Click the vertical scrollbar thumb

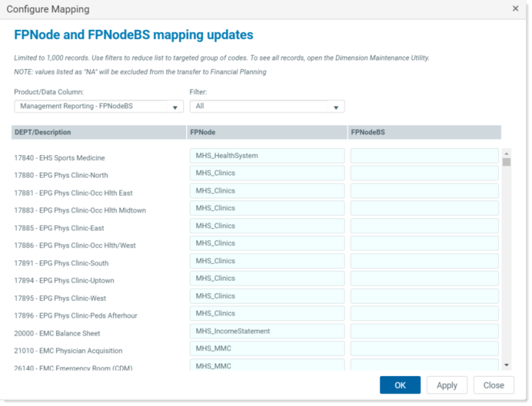[506, 161]
